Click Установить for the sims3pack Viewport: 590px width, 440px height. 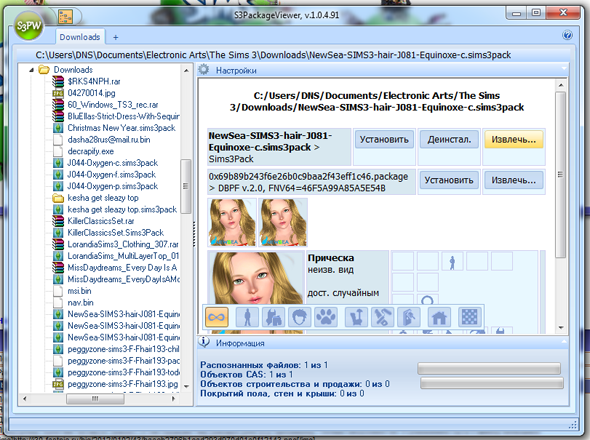pyautogui.click(x=384, y=139)
